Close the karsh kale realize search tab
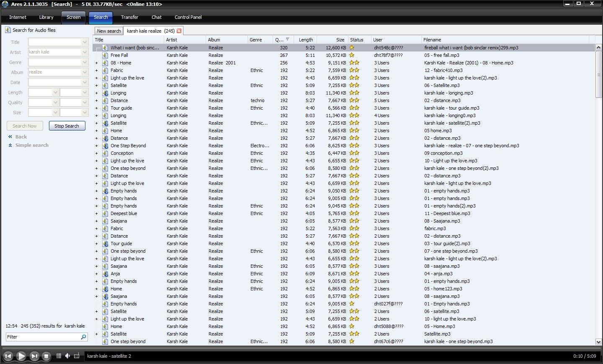603x364 pixels. [179, 31]
